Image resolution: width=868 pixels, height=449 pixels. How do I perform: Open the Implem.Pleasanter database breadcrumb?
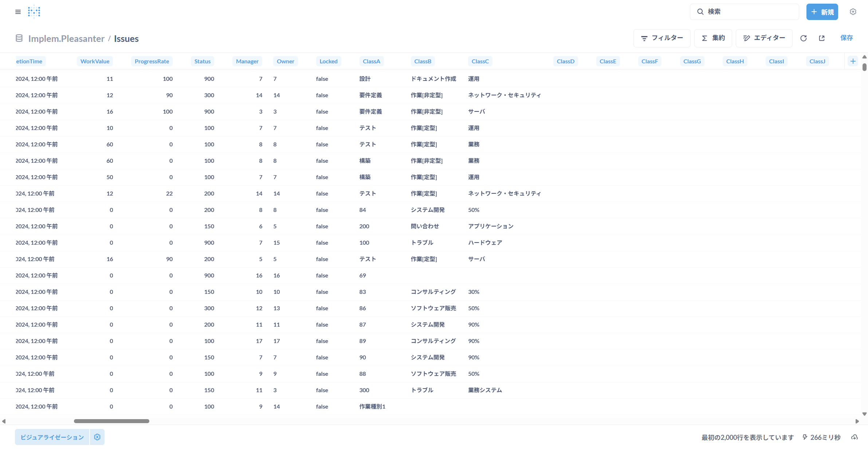point(66,39)
